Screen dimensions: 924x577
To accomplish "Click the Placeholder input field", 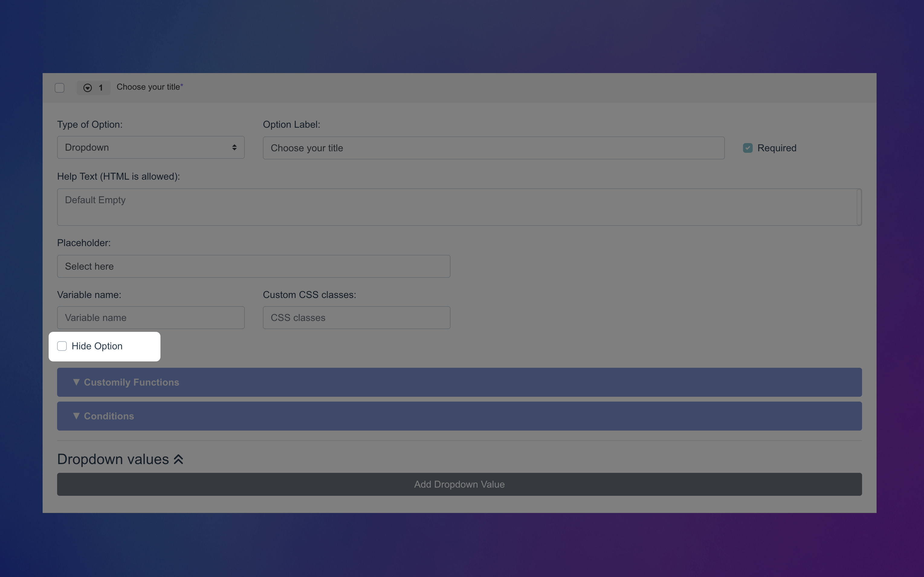I will (x=254, y=266).
